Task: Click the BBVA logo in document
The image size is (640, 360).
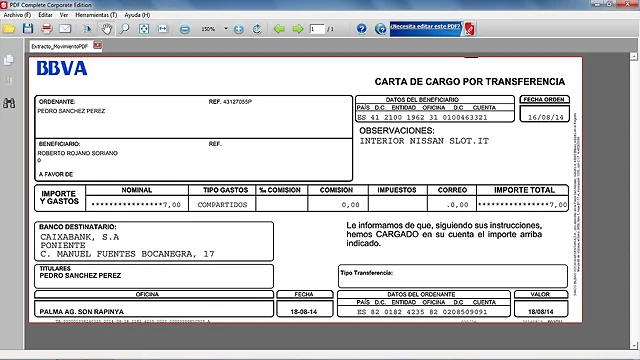Action: pyautogui.click(x=62, y=68)
